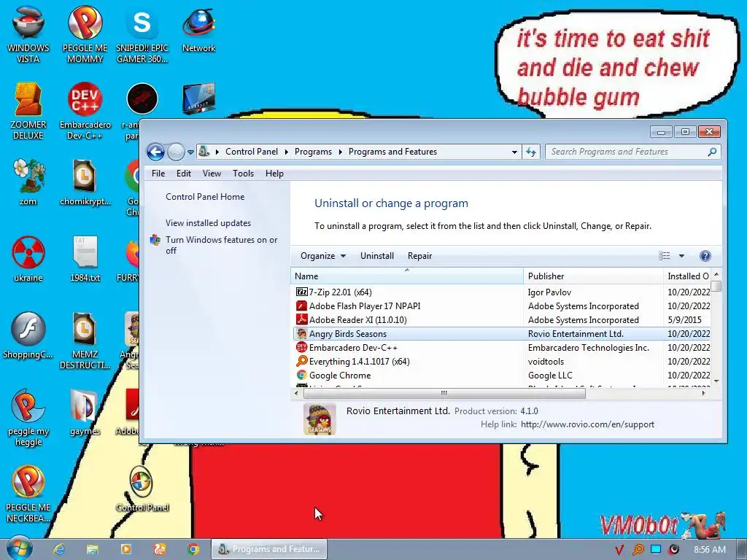The width and height of the screenshot is (747, 560).
Task: Sort by the Publisher column header
Action: tap(593, 276)
